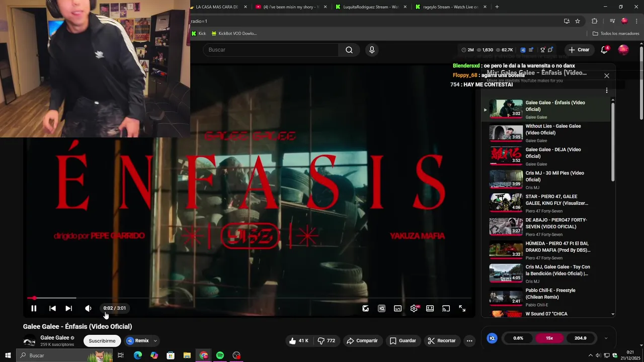The height and width of the screenshot is (362, 644).
Task: Bookmark page with star icon
Action: [x=578, y=21]
